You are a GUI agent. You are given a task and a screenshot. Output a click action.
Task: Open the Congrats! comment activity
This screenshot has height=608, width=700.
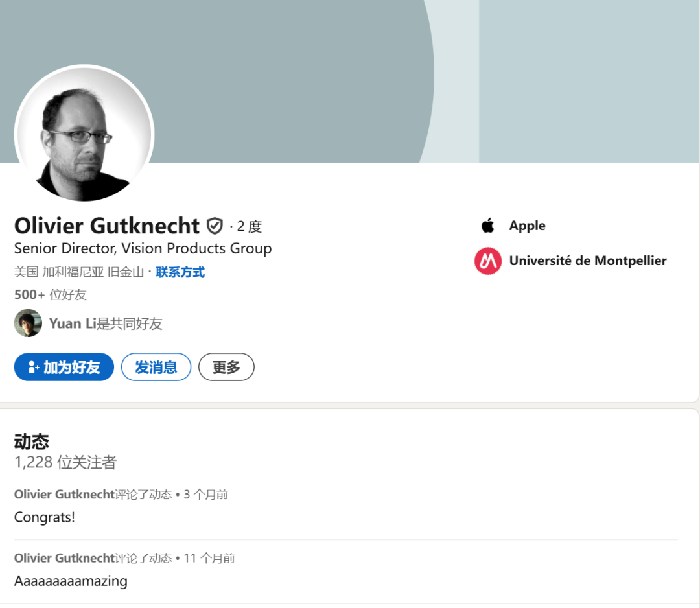[45, 517]
